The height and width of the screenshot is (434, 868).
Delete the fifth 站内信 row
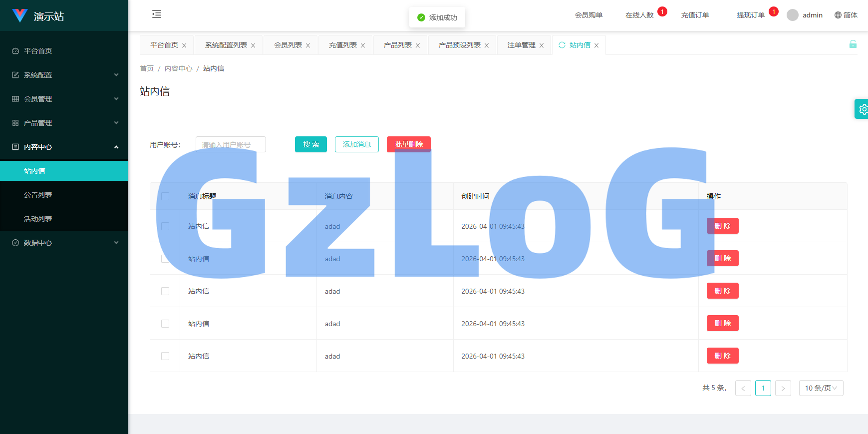pos(723,356)
